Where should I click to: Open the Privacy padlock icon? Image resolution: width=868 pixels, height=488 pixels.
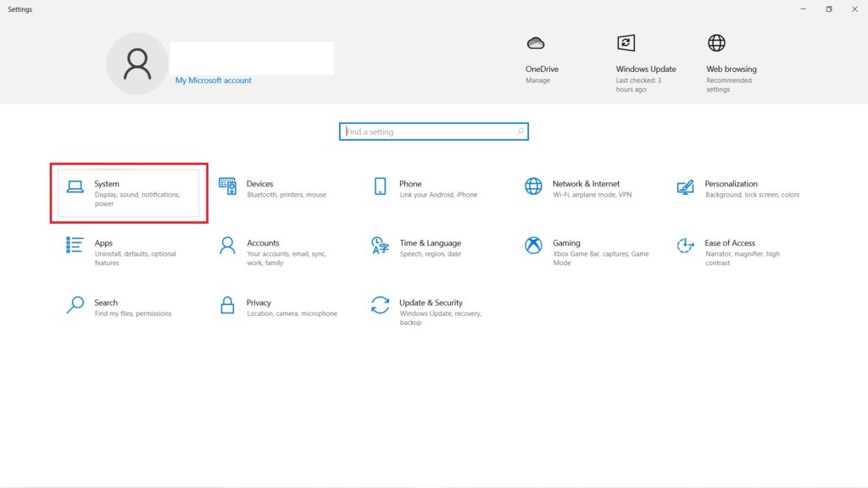tap(227, 305)
